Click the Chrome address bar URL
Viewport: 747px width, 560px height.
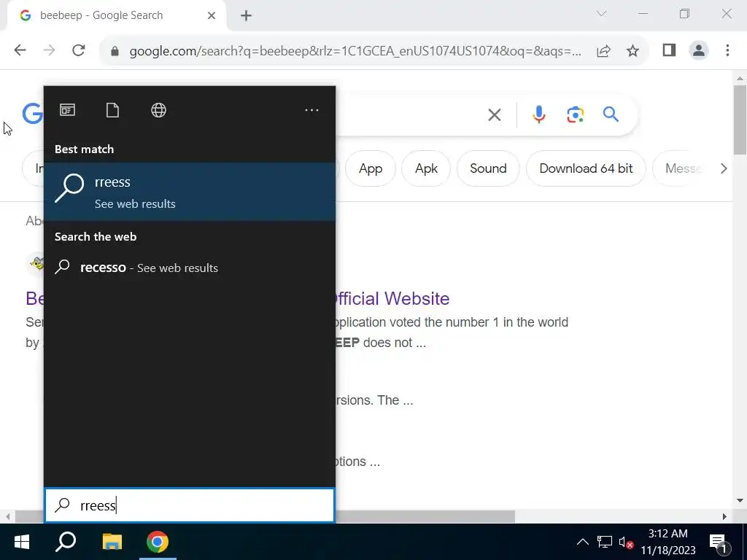pos(355,51)
